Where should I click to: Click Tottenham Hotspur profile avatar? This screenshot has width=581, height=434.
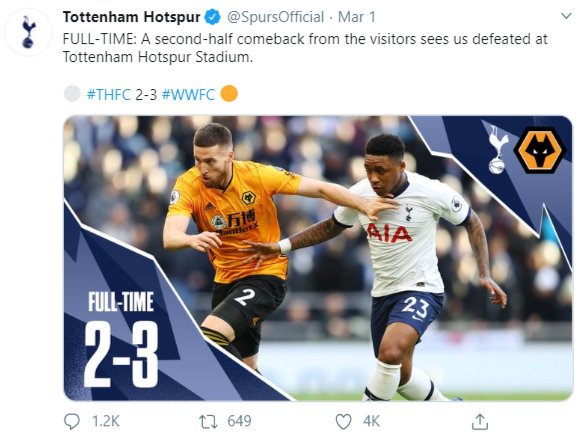[x=28, y=32]
